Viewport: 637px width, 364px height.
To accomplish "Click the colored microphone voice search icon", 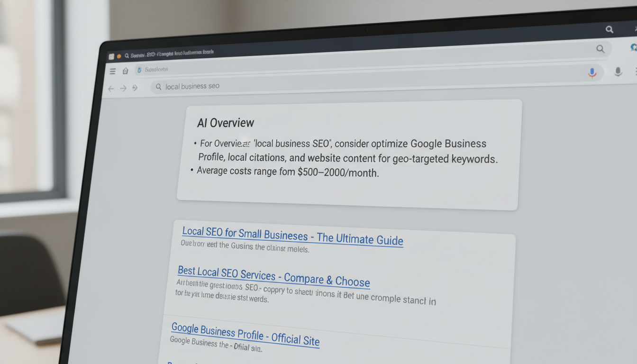I will tap(591, 73).
